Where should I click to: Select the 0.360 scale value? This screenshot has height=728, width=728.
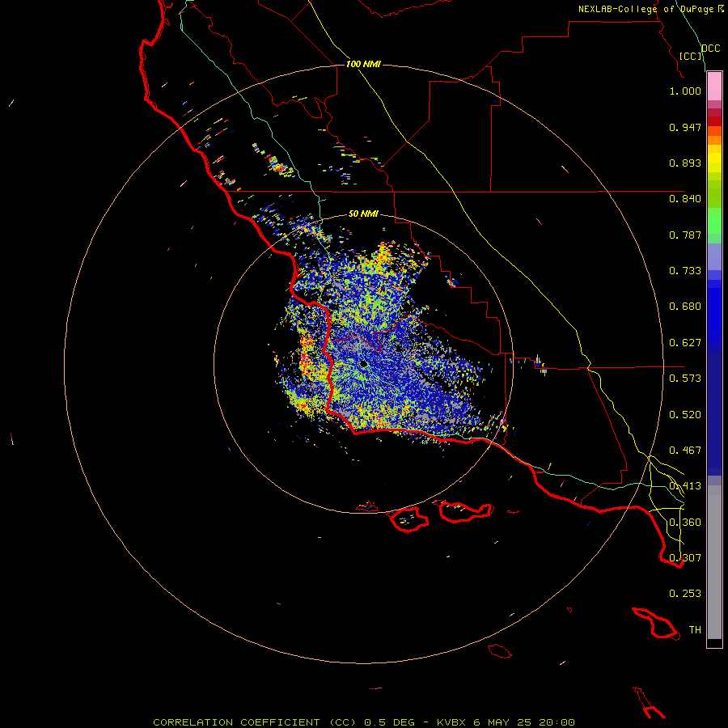pyautogui.click(x=685, y=523)
